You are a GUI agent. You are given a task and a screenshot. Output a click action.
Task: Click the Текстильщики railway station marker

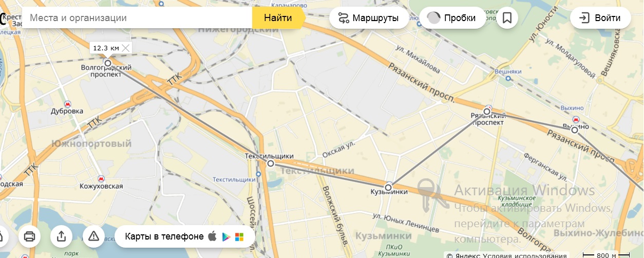pyautogui.click(x=258, y=173)
